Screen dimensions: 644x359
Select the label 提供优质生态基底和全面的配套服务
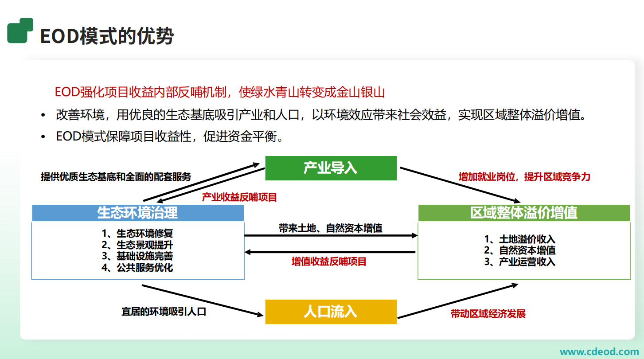[116, 177]
